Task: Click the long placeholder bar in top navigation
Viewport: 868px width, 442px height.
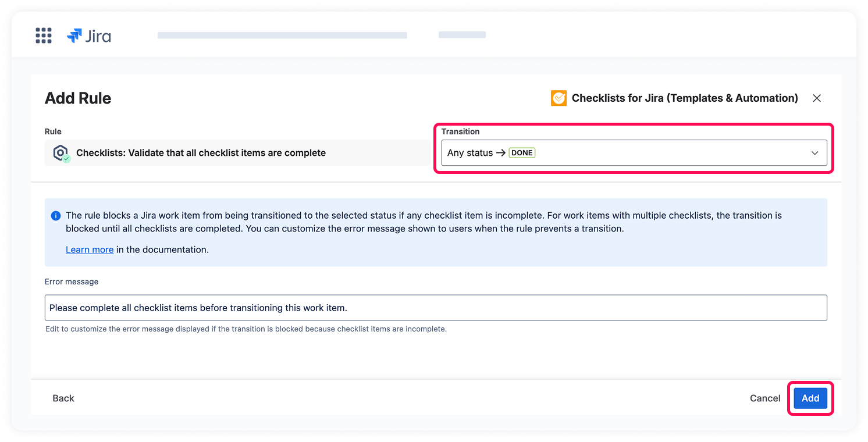Action: (282, 35)
